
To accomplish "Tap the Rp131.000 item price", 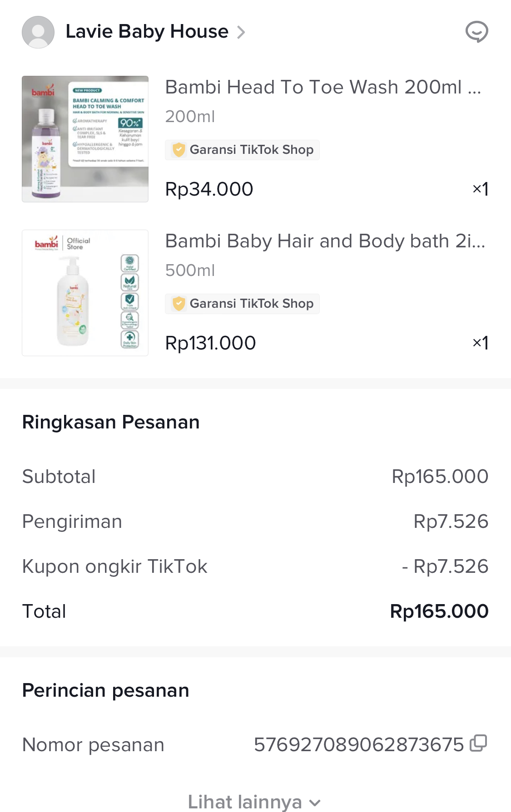I will click(x=210, y=343).
